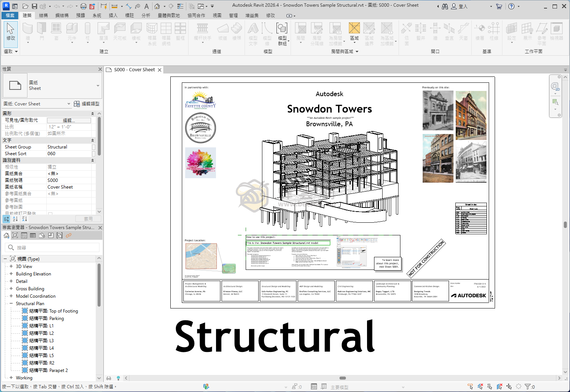Click the 圖紙名稱 Cover Sheet value field

coord(69,187)
